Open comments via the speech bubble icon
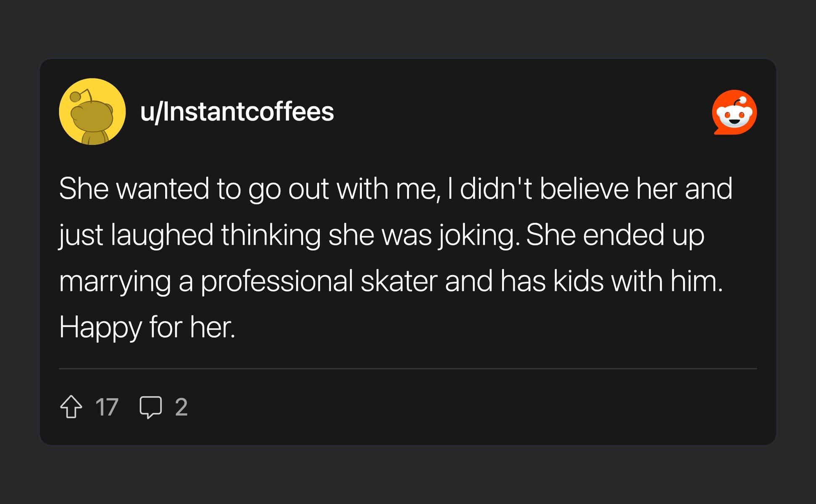Screen dimensions: 816x504 click(x=150, y=407)
